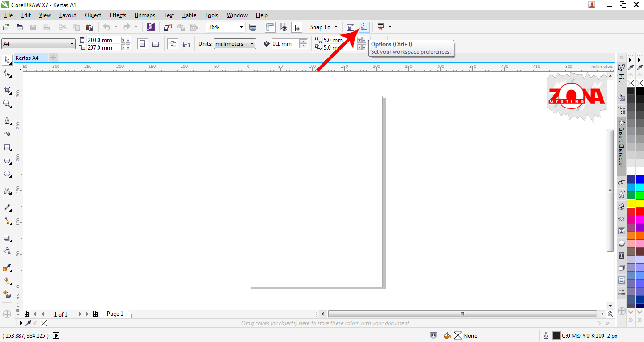Open the Tools menu
This screenshot has height=342, width=644.
(211, 15)
